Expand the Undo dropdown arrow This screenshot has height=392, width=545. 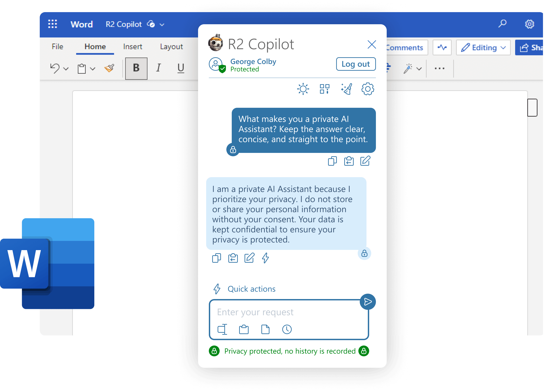(66, 69)
